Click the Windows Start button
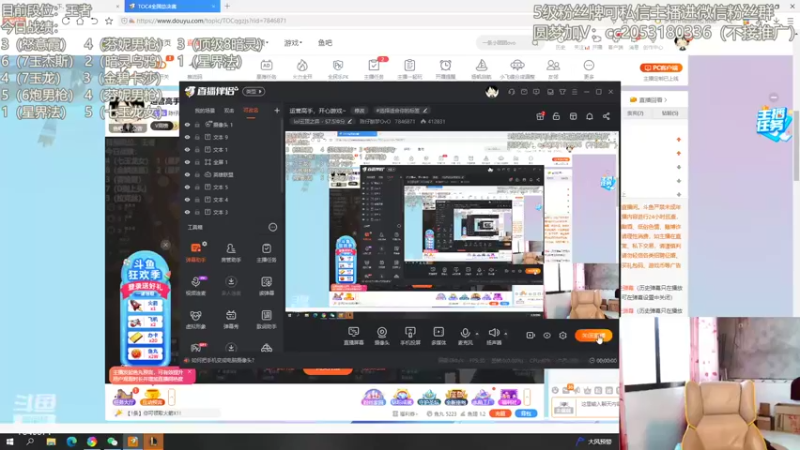This screenshot has height=450, width=800. (x=9, y=442)
